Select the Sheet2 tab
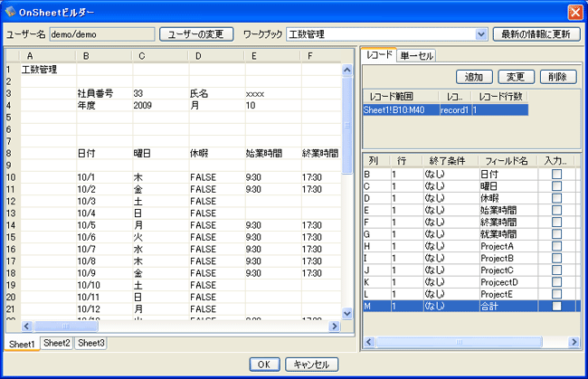Image resolution: width=588 pixels, height=379 pixels. (x=56, y=344)
